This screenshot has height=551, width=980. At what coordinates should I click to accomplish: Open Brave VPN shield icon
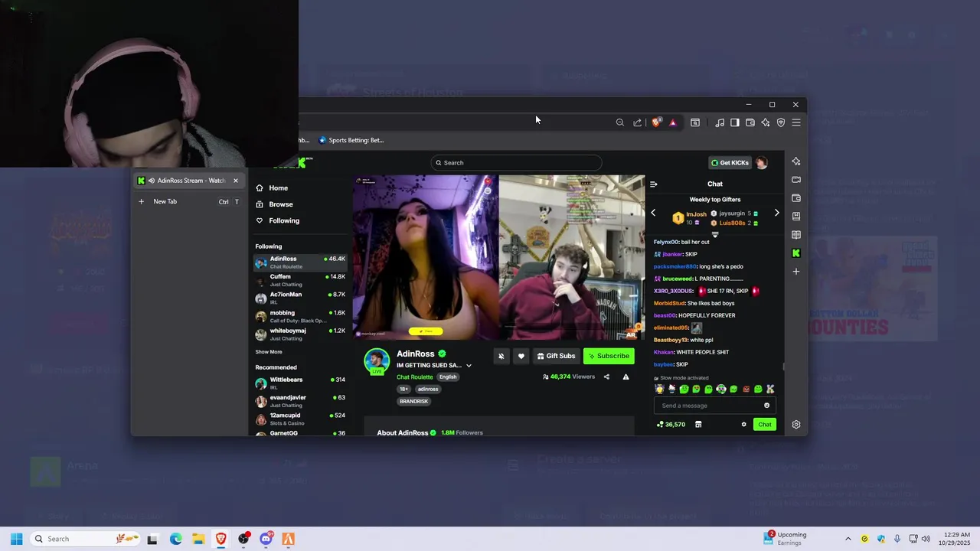pos(781,122)
